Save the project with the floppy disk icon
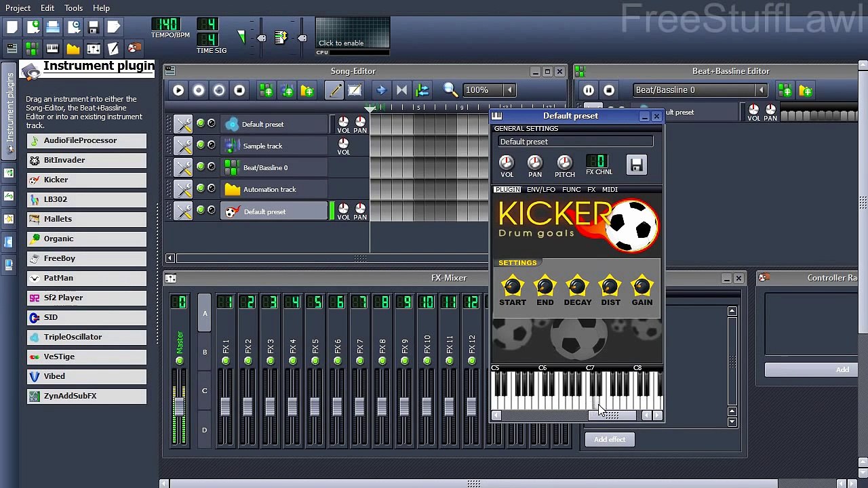The width and height of the screenshot is (868, 488). tap(94, 27)
